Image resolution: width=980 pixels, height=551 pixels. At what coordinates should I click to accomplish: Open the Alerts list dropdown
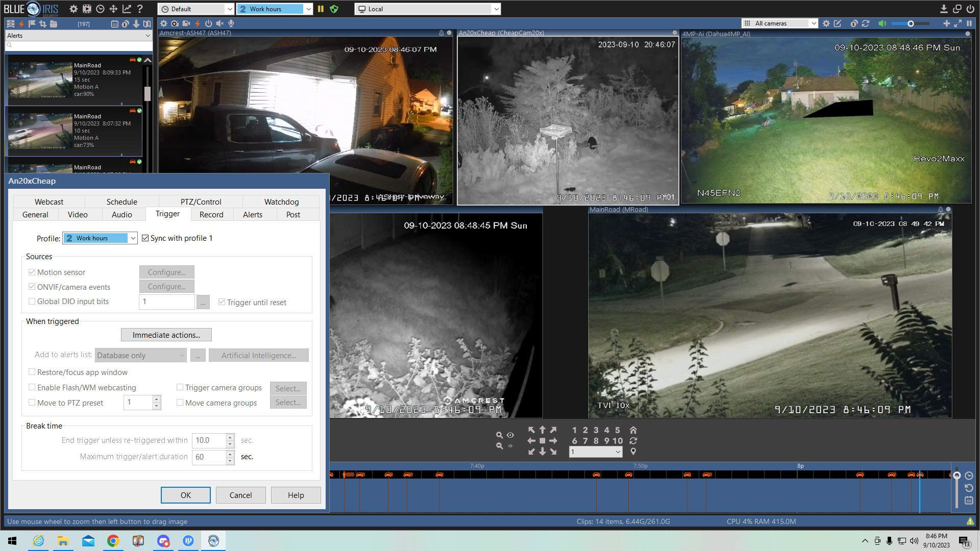pyautogui.click(x=79, y=36)
